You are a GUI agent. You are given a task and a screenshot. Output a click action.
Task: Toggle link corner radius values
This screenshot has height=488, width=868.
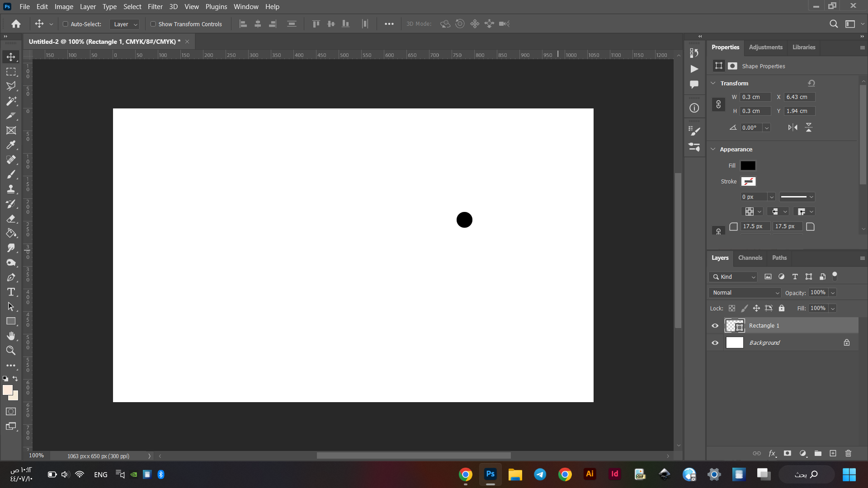pyautogui.click(x=718, y=231)
